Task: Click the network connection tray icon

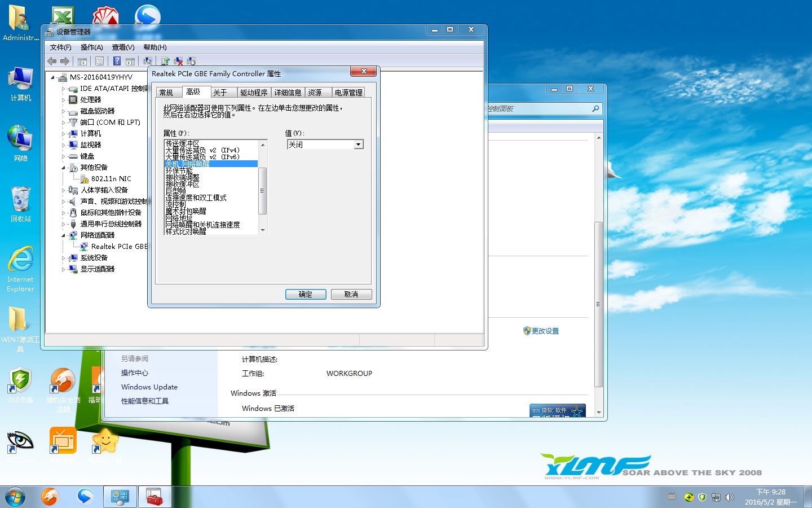Action: coord(716,497)
